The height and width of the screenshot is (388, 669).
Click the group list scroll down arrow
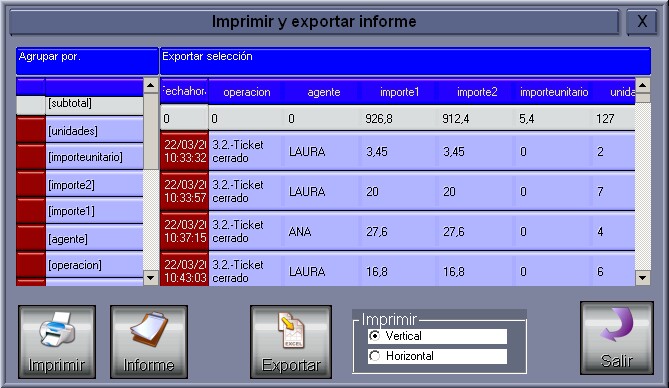click(151, 278)
